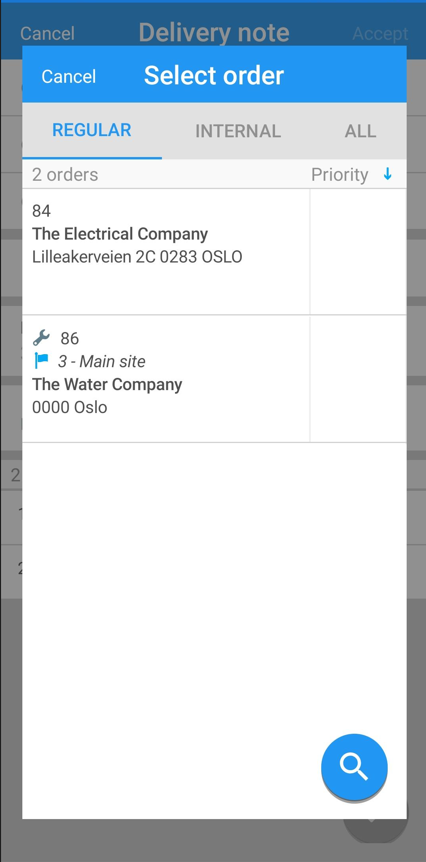This screenshot has height=862, width=426.
Task: Select order 84 The Electrical Company
Action: pos(166,252)
